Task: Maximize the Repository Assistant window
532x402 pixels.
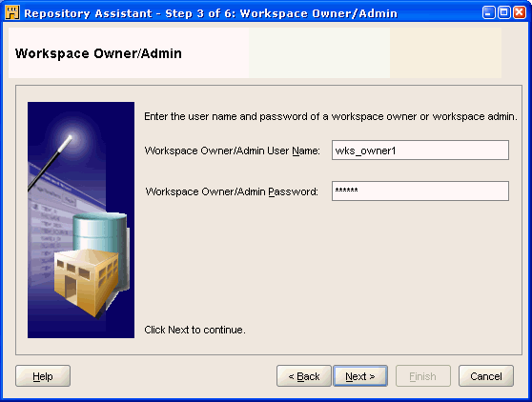Action: (x=504, y=12)
